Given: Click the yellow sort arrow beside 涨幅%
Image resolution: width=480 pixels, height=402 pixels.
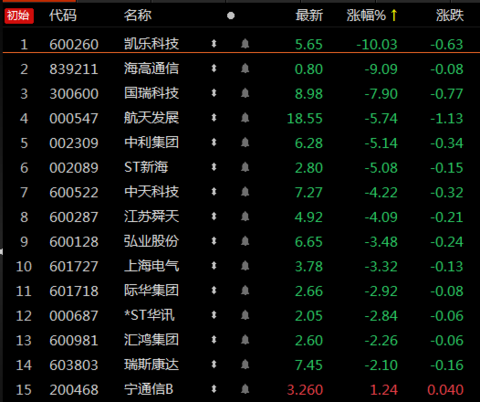Looking at the screenshot, I should pos(394,15).
